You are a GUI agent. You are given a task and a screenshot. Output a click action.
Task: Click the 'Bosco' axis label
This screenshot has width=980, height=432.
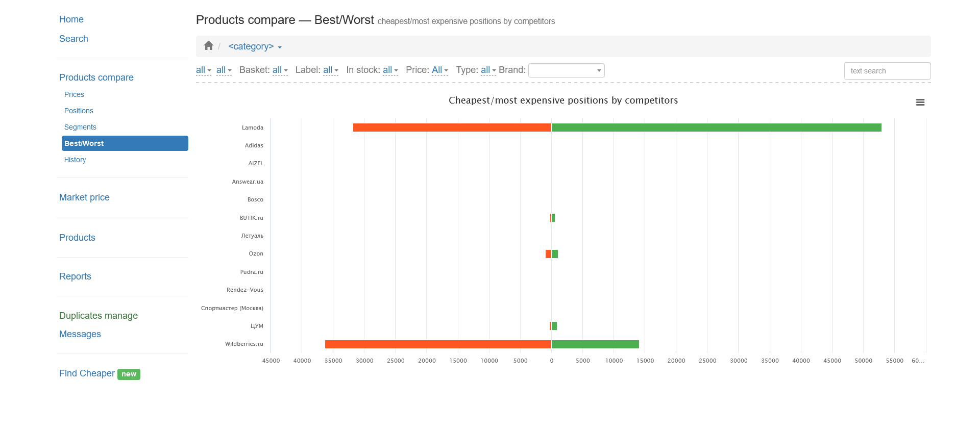[255, 199]
